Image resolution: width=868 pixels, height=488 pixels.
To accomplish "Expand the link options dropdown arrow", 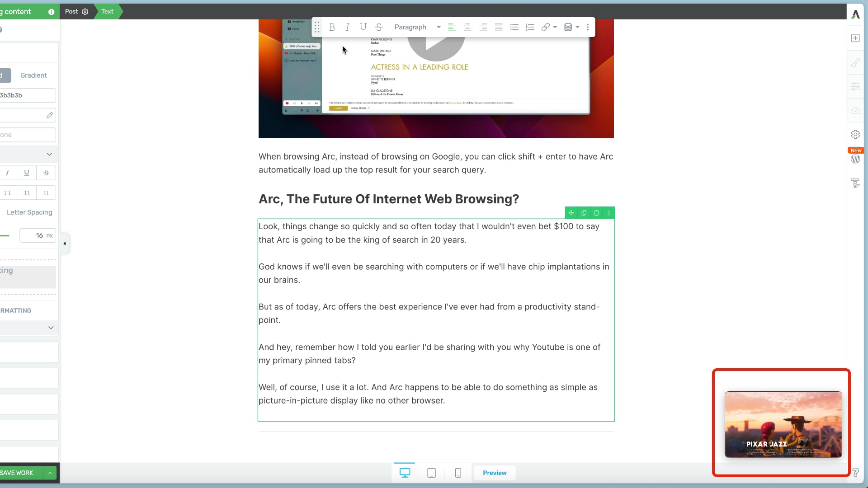I will point(555,27).
